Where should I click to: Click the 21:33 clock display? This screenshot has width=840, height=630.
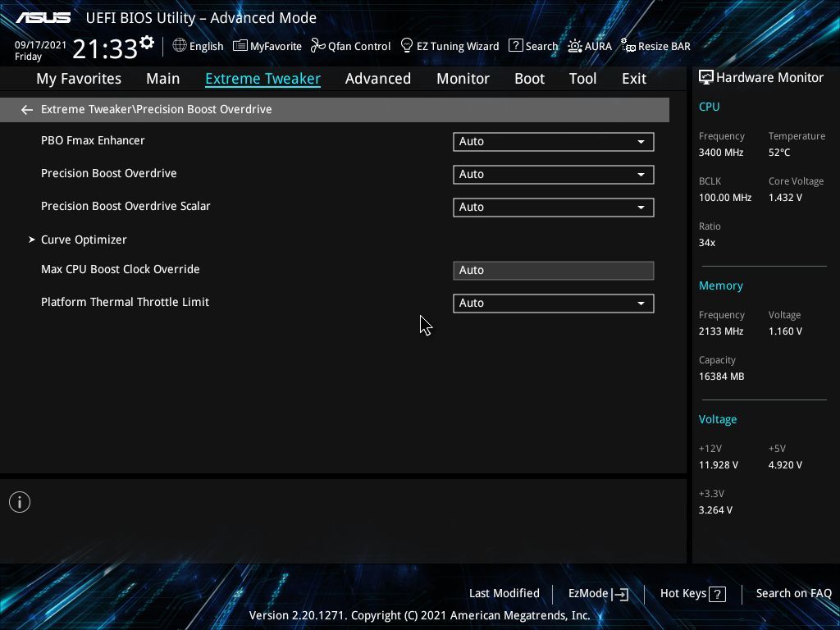coord(105,49)
